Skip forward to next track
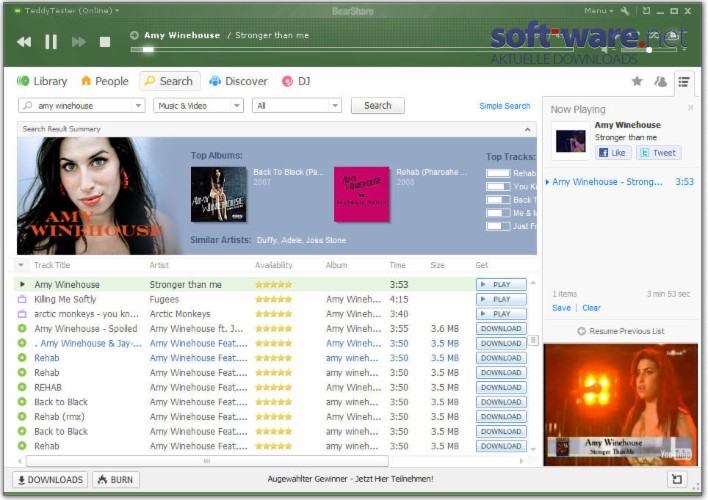 79,42
